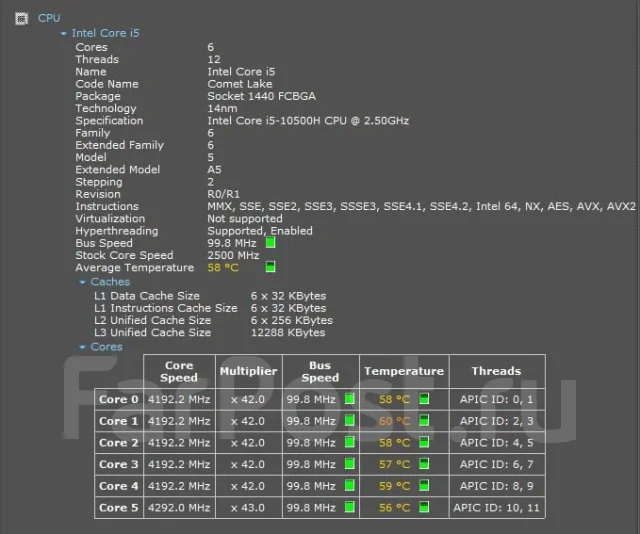640x534 pixels.
Task: Click the Code Name value Comet Lake
Action: tap(240, 84)
